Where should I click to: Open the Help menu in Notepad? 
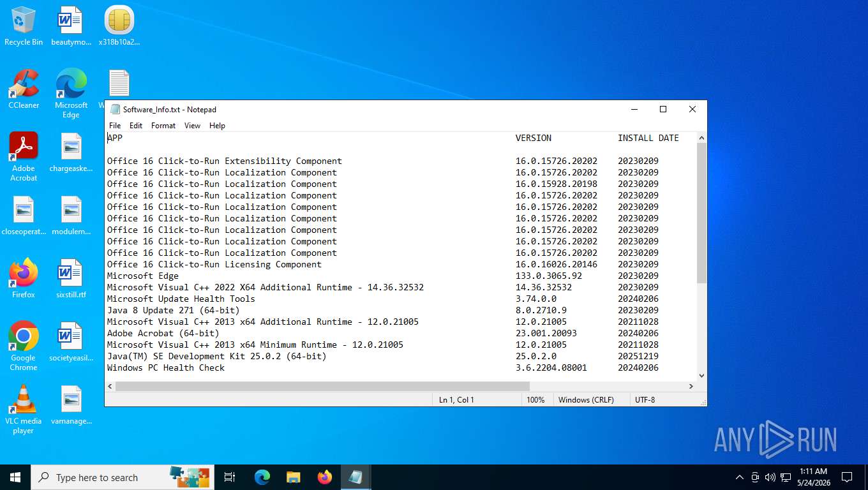[x=217, y=126]
